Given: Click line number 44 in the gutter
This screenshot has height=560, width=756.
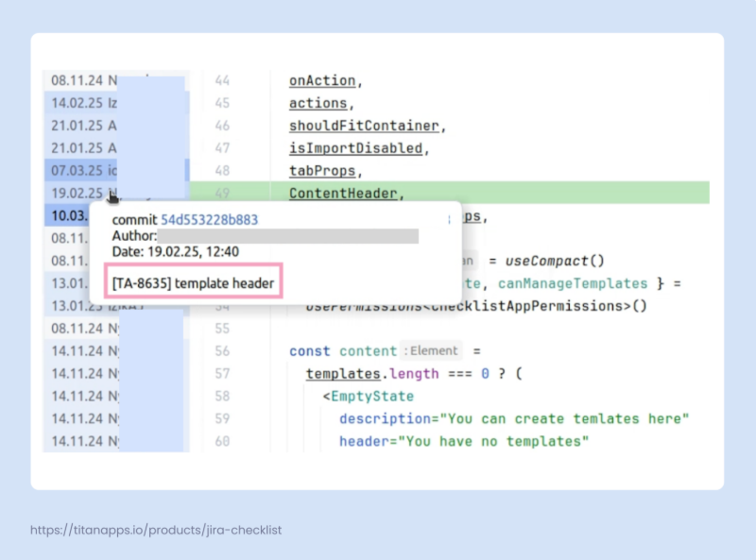Looking at the screenshot, I should point(222,81).
